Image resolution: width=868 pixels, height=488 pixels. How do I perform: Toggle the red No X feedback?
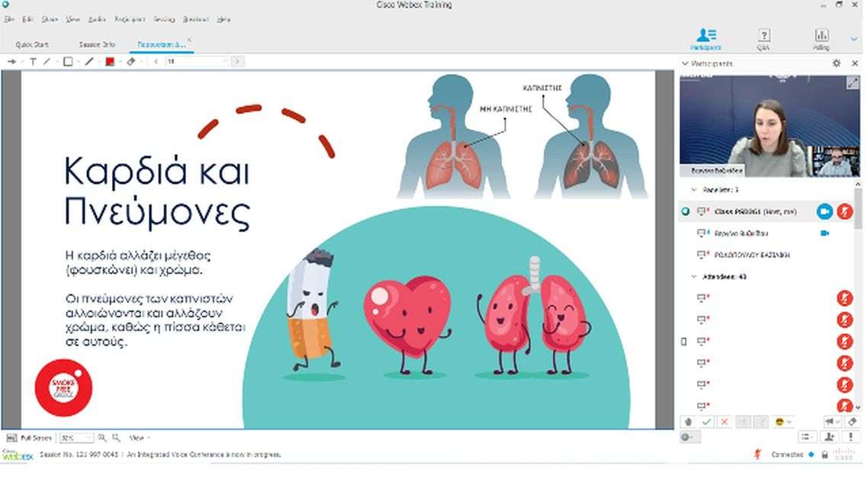click(724, 422)
